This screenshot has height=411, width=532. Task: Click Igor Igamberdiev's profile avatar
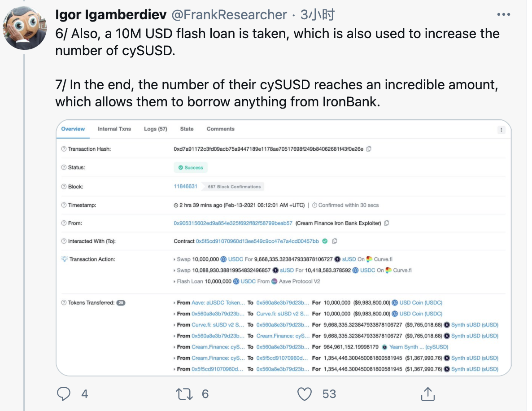25,28
